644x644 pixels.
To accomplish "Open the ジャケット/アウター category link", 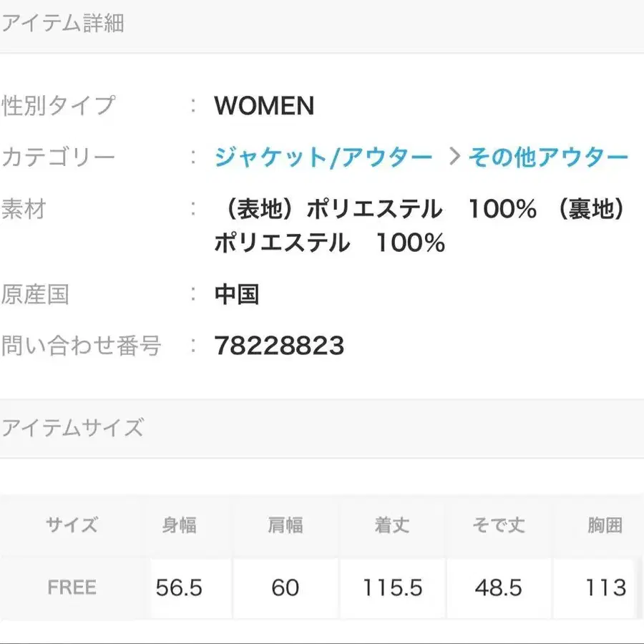I will (x=322, y=155).
